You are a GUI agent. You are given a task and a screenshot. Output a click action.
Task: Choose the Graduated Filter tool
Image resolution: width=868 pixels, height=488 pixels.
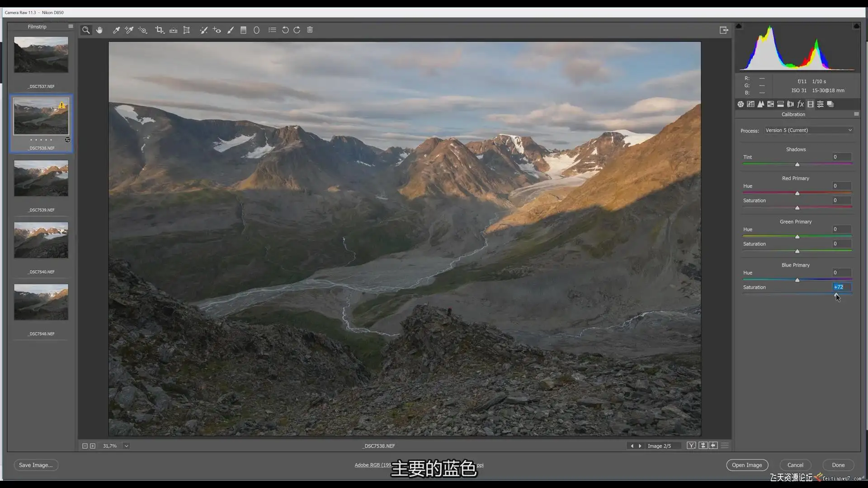243,30
